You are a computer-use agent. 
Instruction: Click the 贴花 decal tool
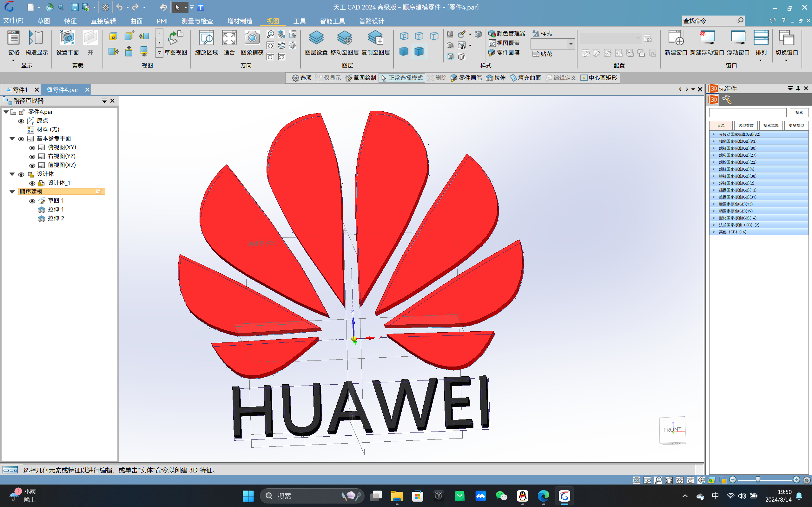click(x=542, y=54)
